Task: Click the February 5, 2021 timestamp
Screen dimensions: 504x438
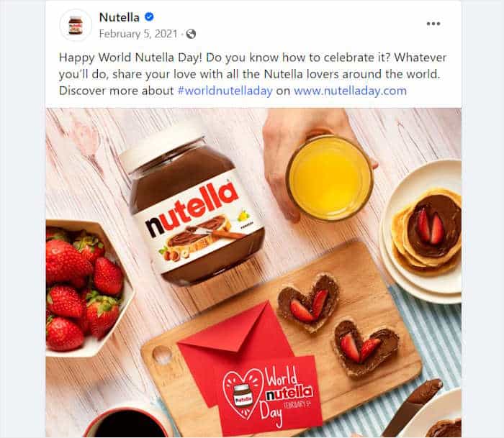Action: click(138, 34)
